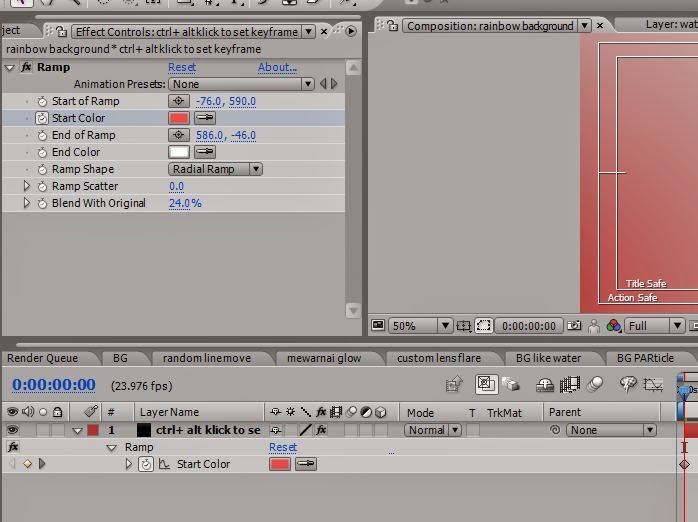698x522 pixels.
Task: Open the Ramp Shape dropdown
Action: click(215, 169)
